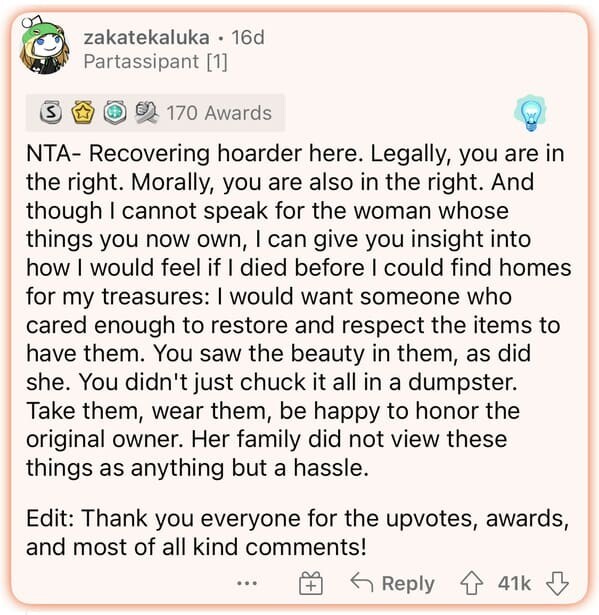Select the Partassipant [1] user flair
This screenshot has height=615, width=599.
click(155, 62)
